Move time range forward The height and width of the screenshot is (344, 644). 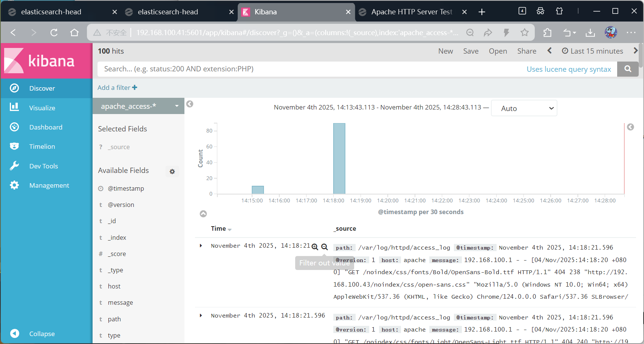tap(635, 51)
